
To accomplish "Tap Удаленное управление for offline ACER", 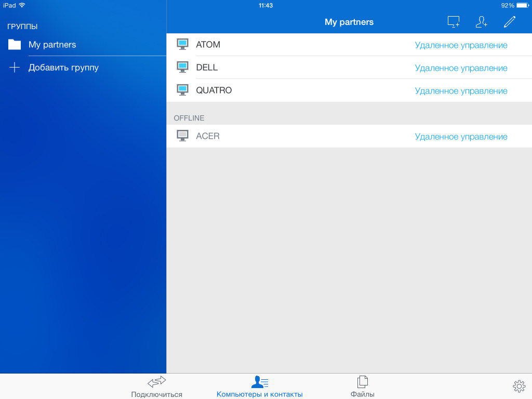I will coord(461,137).
